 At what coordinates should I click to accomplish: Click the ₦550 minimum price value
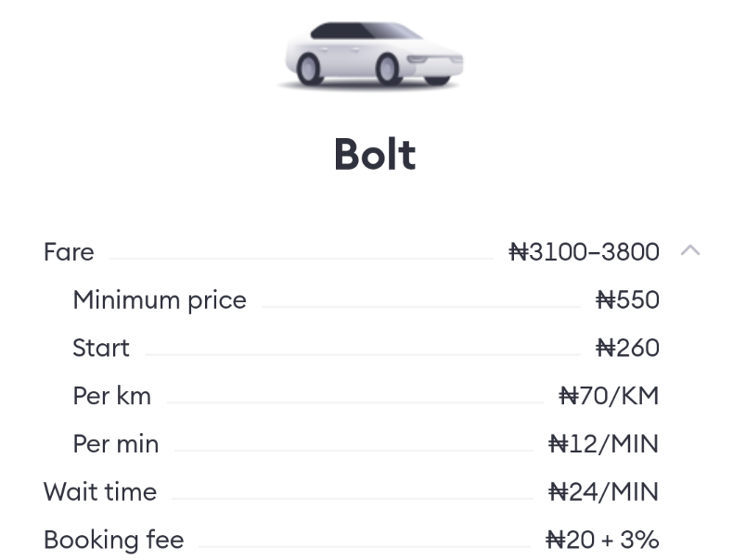(x=627, y=300)
